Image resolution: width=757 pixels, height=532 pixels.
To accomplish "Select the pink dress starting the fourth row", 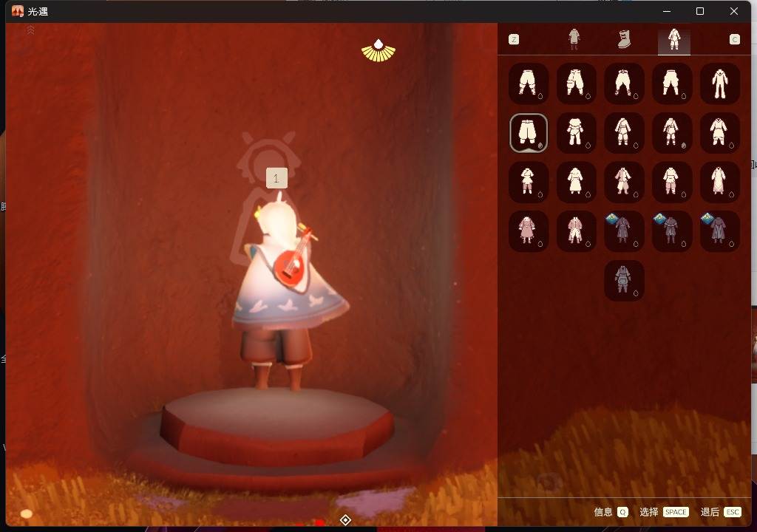I will [x=528, y=231].
